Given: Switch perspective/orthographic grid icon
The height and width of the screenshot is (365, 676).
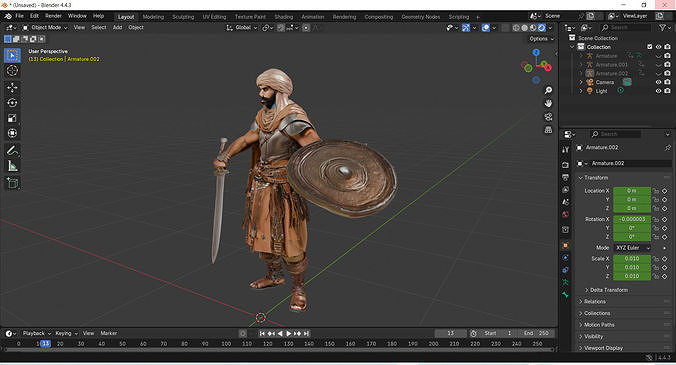Looking at the screenshot, I should pos(548,130).
